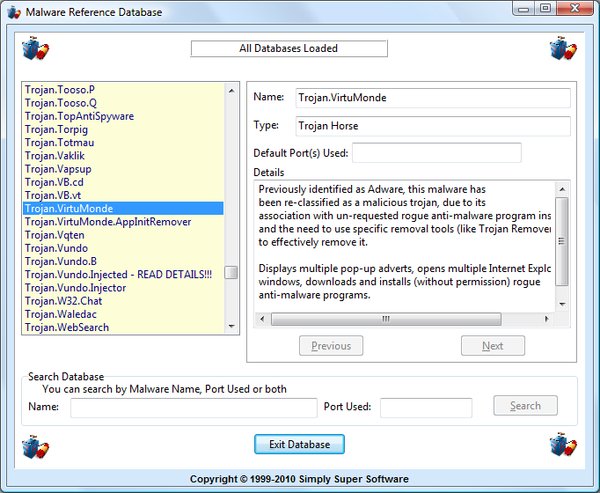Click the details horizontal scrollbar right arrow
This screenshot has width=600, height=493.
(x=547, y=319)
